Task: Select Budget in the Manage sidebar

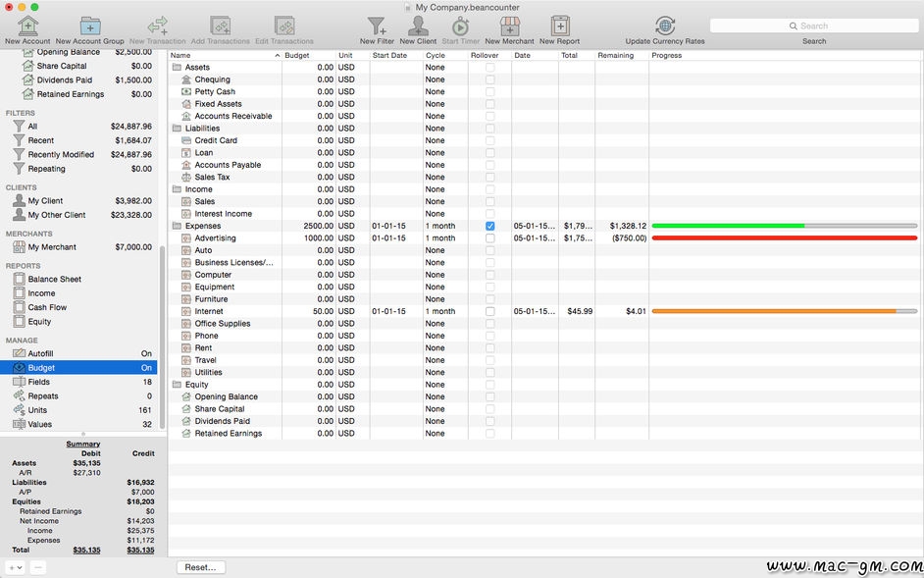Action: pyautogui.click(x=41, y=368)
